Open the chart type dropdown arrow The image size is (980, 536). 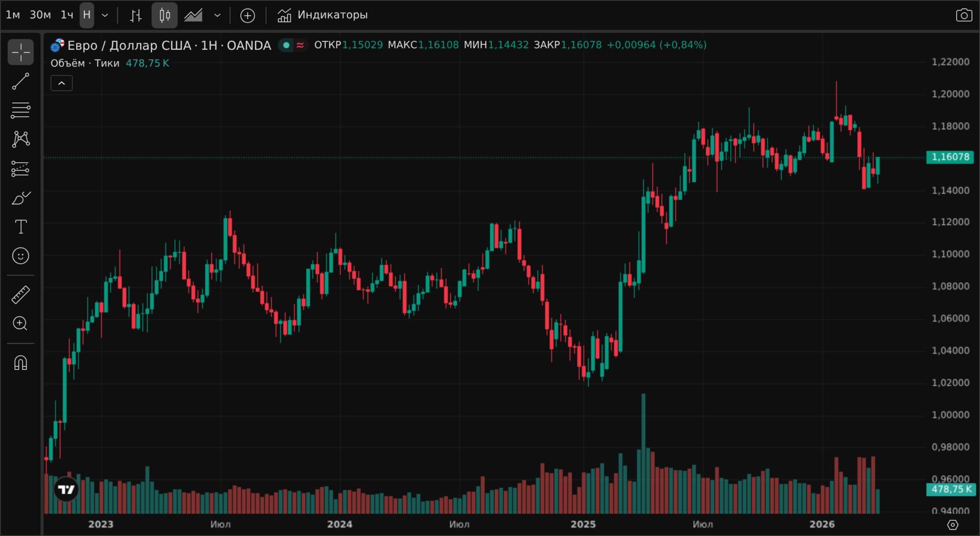pyautogui.click(x=217, y=15)
